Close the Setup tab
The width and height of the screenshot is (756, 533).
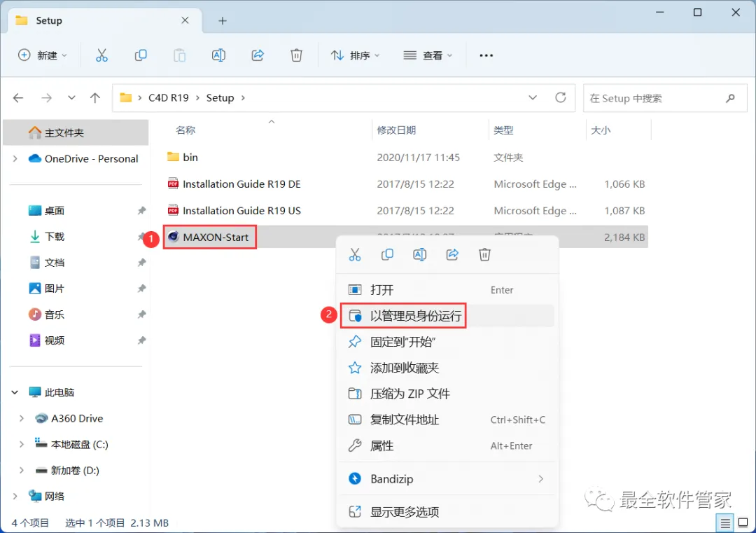pos(185,20)
